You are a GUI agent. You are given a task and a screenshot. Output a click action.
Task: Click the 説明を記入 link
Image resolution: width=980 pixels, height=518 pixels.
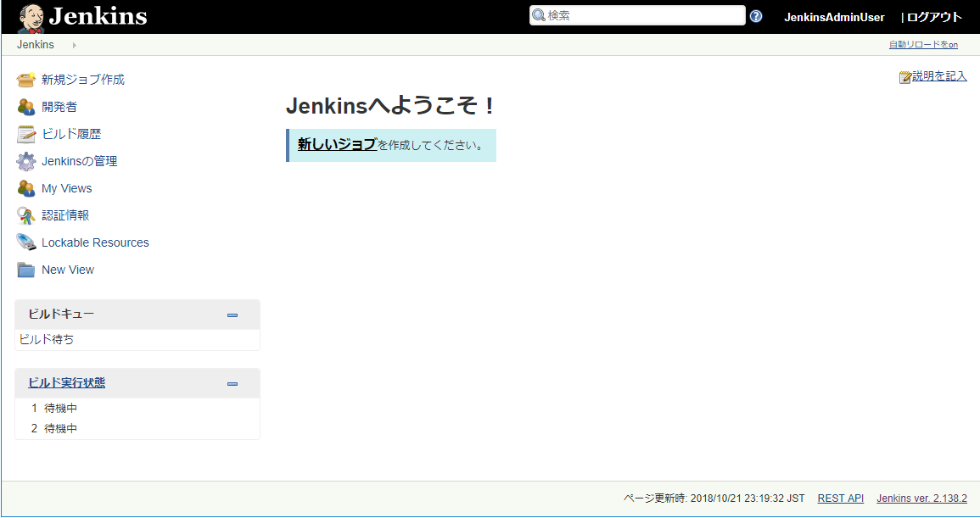939,76
